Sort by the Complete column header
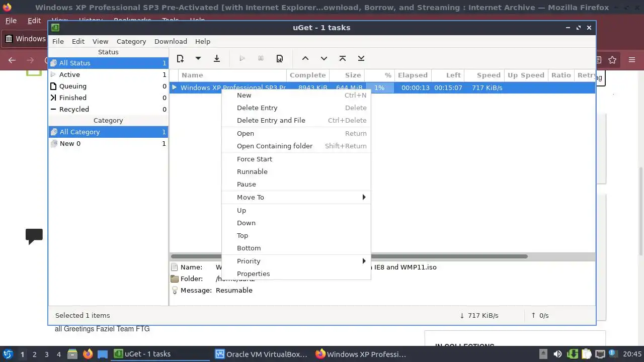Screen dimensions: 644x362 tap(308, 75)
